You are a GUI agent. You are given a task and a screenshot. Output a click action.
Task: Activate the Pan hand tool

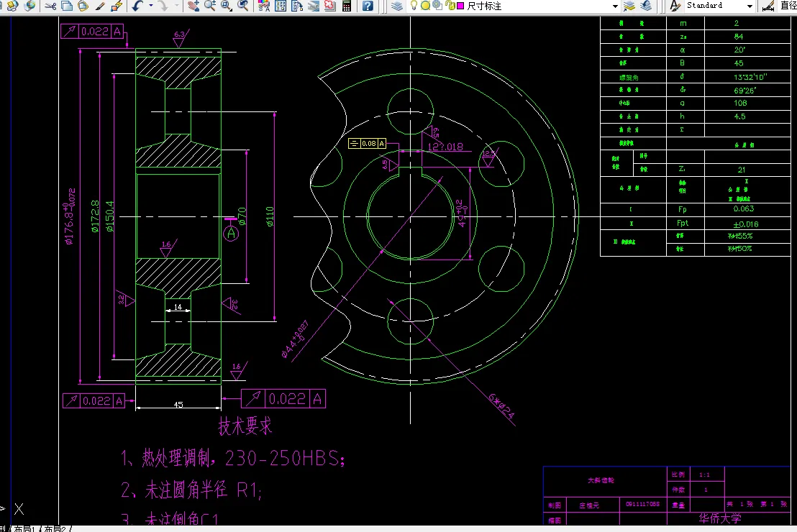[193, 6]
